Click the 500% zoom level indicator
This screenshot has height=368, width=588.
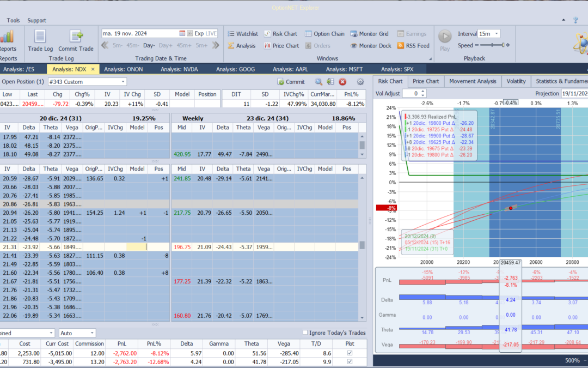pos(573,360)
